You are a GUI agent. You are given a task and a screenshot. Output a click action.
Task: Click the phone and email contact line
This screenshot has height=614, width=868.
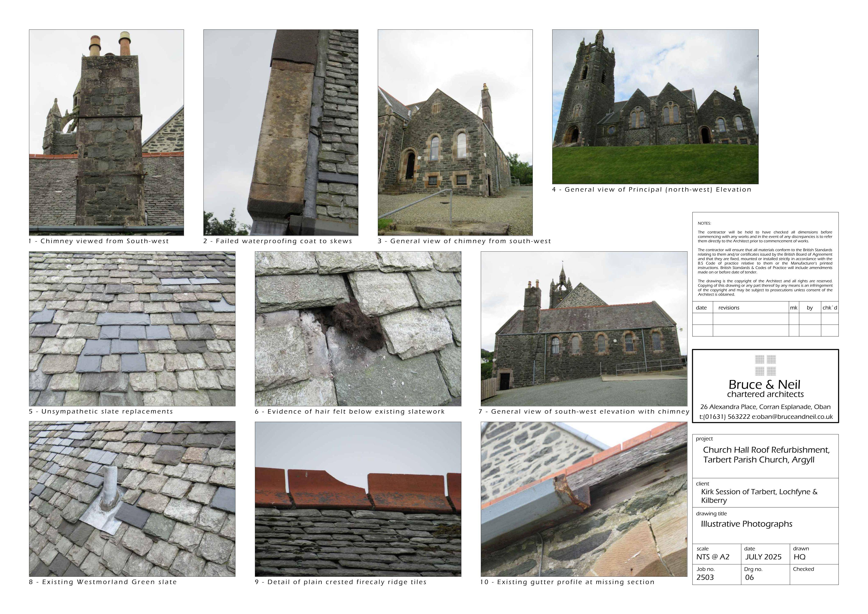tap(766, 417)
